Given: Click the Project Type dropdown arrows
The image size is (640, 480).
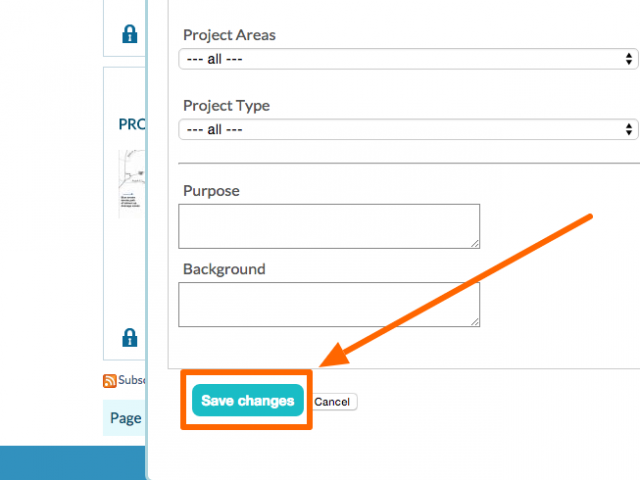Looking at the screenshot, I should point(629,130).
